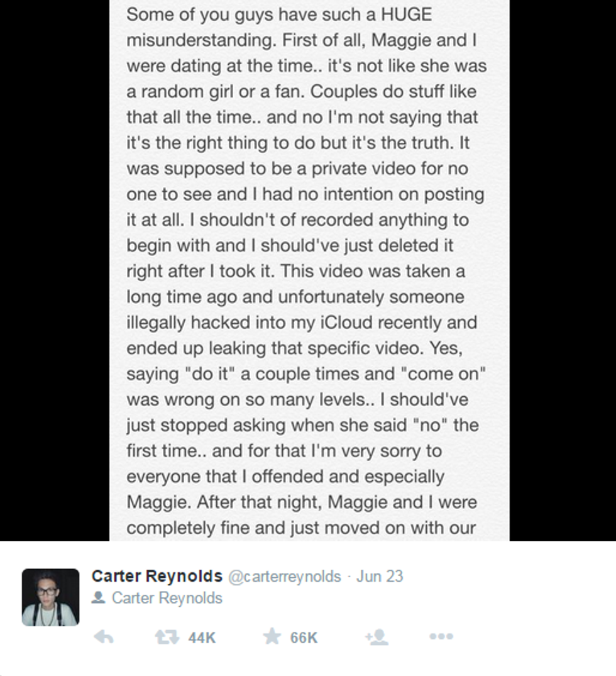Open the more options ellipsis icon
Viewport: 616px width, 676px height.
[441, 637]
